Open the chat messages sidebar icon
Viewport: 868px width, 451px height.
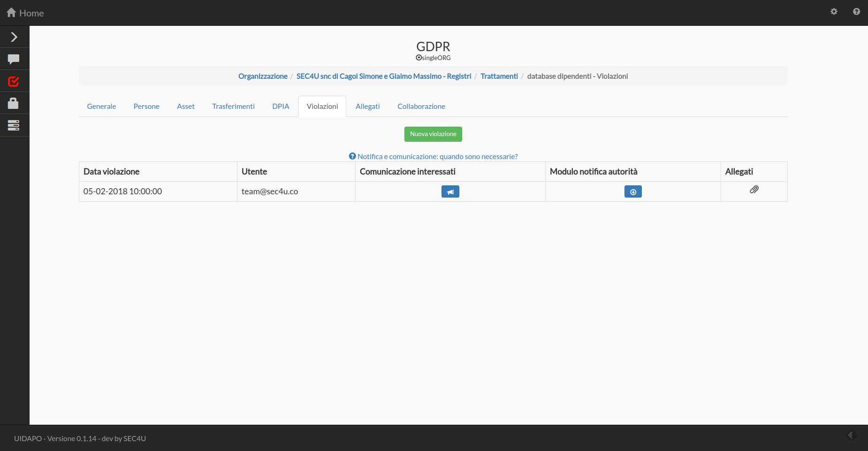(x=14, y=59)
